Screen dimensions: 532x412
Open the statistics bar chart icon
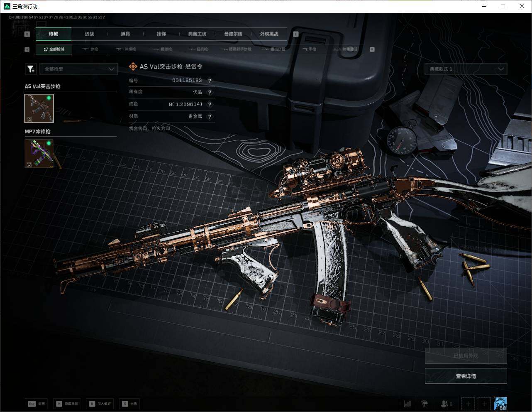click(408, 403)
